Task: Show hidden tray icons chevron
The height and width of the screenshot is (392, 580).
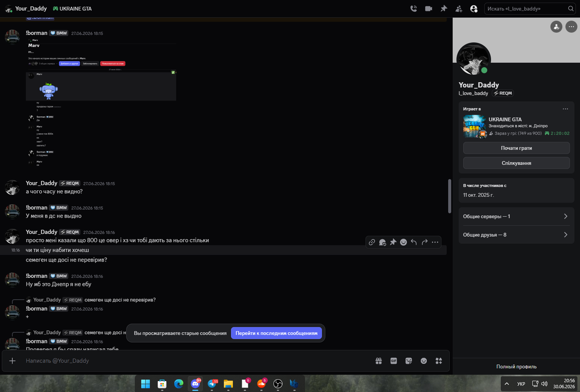Action: [507, 384]
